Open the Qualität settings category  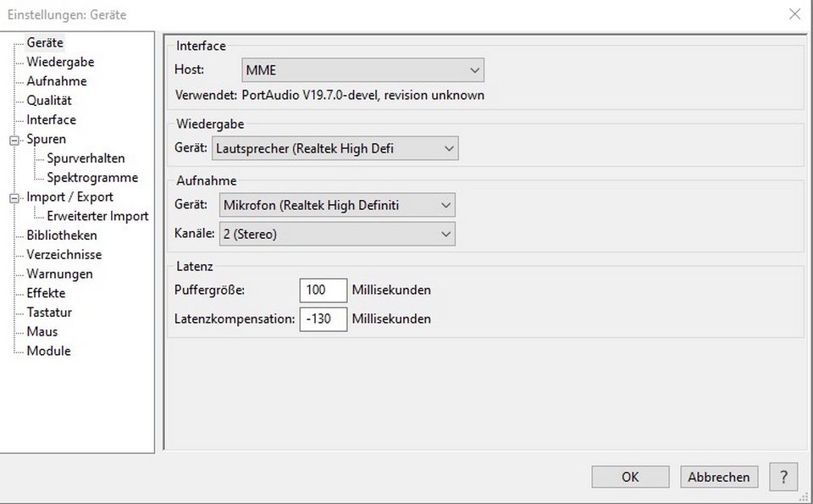[49, 101]
